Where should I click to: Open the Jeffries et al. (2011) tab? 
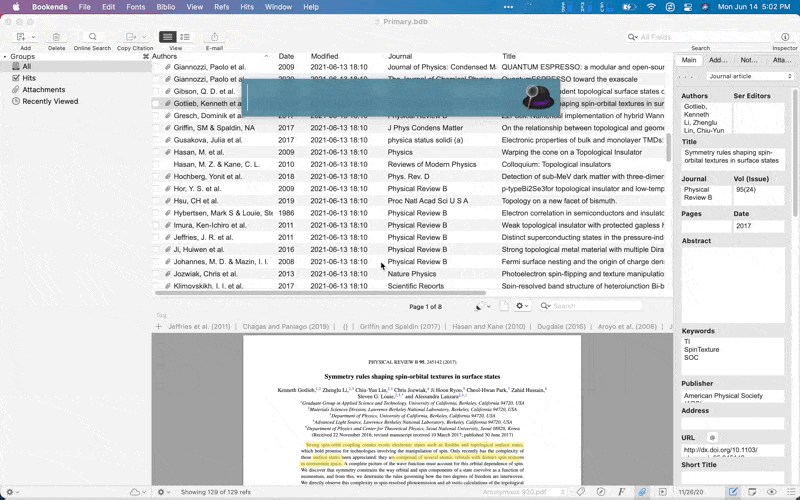click(199, 327)
